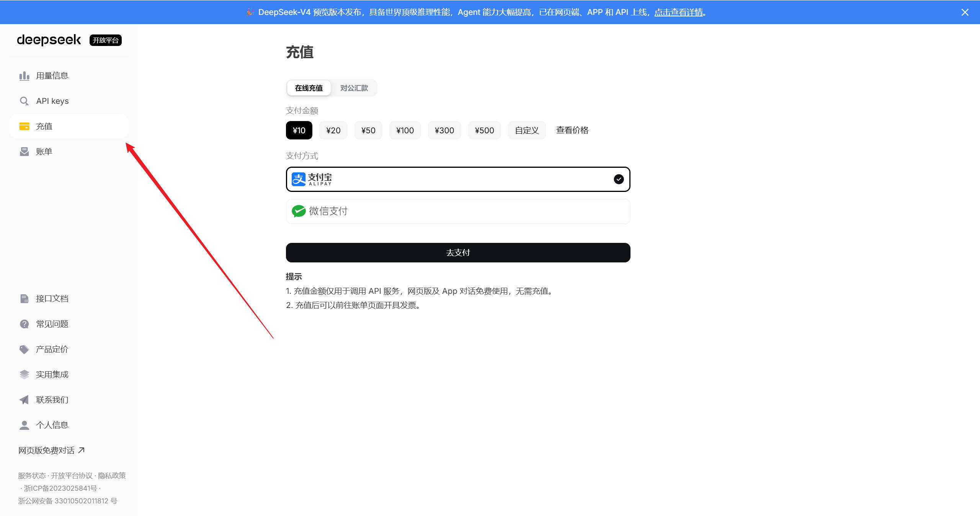980x516 pixels.
Task: Click the product pricing tag icon
Action: click(x=24, y=349)
